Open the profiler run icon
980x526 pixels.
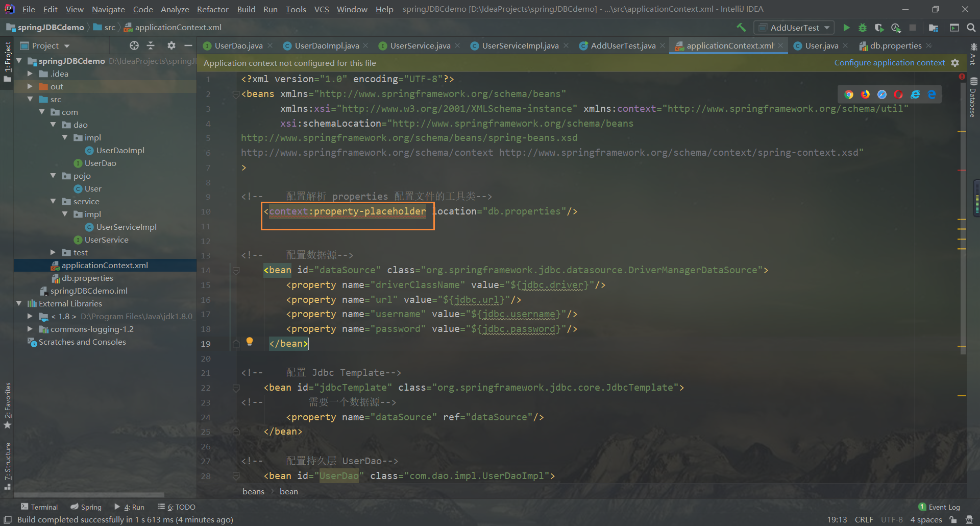pos(896,28)
